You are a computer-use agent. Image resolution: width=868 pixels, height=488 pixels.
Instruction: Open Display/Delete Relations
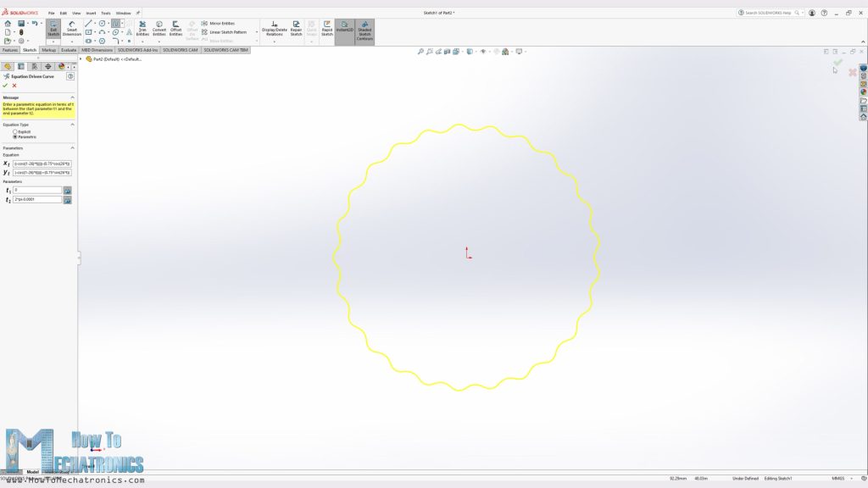[274, 30]
